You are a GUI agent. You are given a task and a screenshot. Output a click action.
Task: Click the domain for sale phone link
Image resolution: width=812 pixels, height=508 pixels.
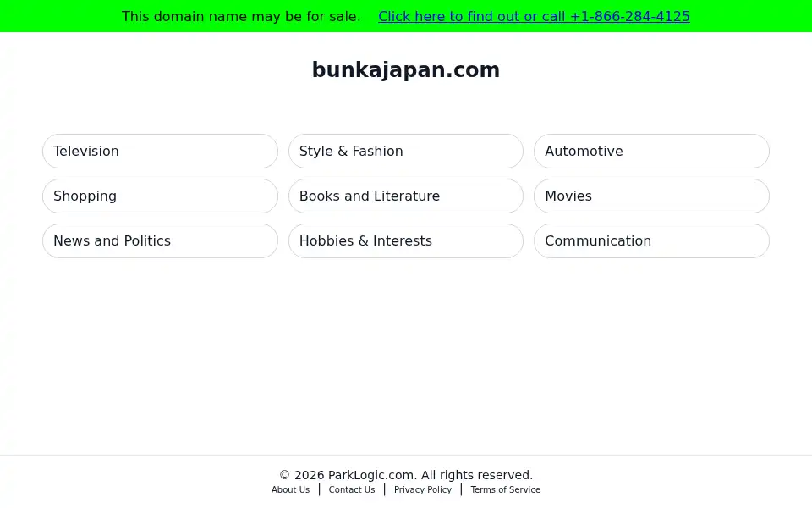534,17
